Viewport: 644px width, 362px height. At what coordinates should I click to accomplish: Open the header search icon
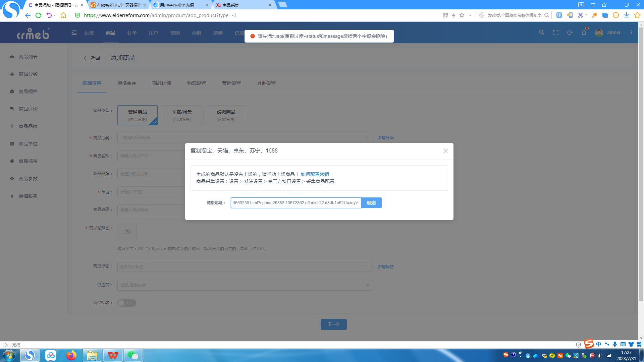pos(542,33)
